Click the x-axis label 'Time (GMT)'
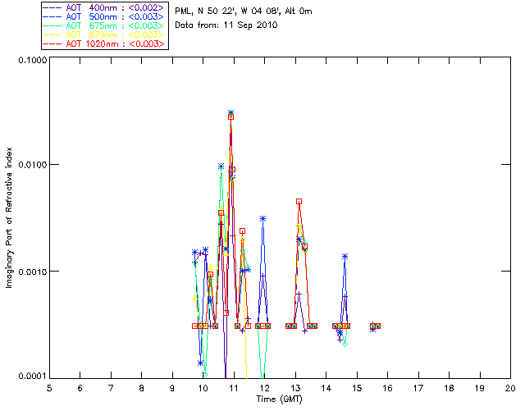Viewport: 525px width, 420px height. click(x=279, y=399)
